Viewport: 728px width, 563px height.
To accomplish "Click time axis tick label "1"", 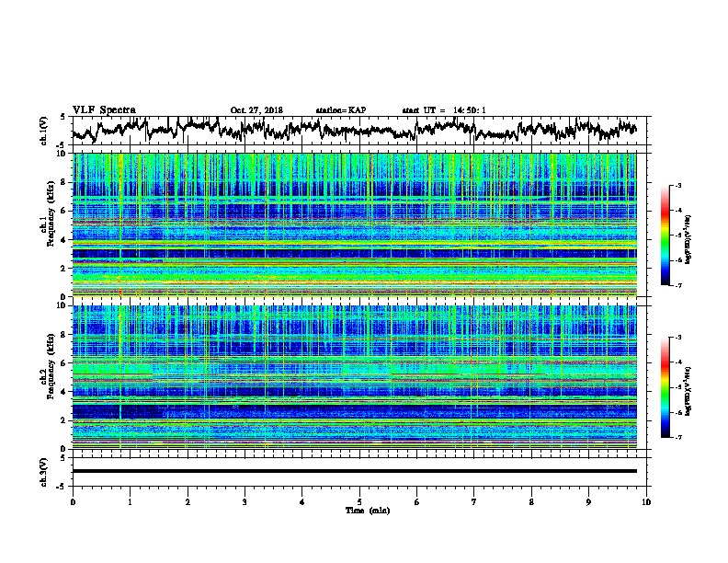I will tap(130, 502).
